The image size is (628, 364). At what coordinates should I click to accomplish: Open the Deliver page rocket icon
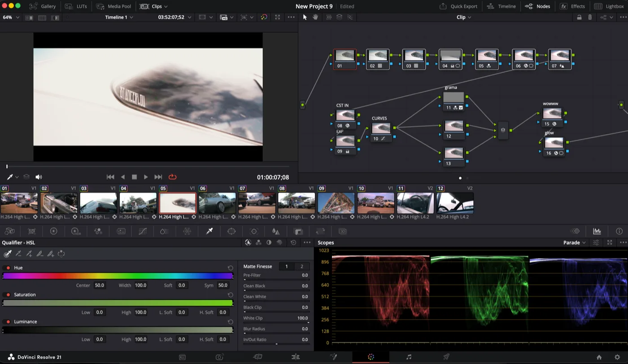(446, 357)
